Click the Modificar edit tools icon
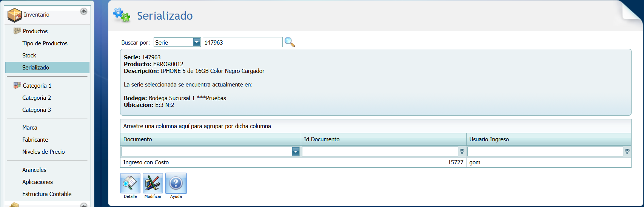This screenshot has width=644, height=207. click(153, 183)
